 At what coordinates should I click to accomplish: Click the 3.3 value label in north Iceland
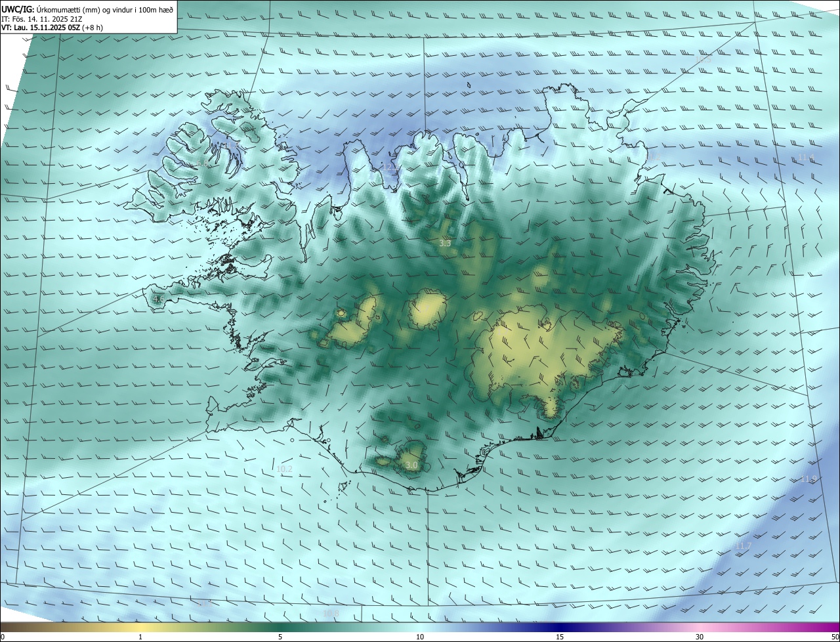point(445,244)
